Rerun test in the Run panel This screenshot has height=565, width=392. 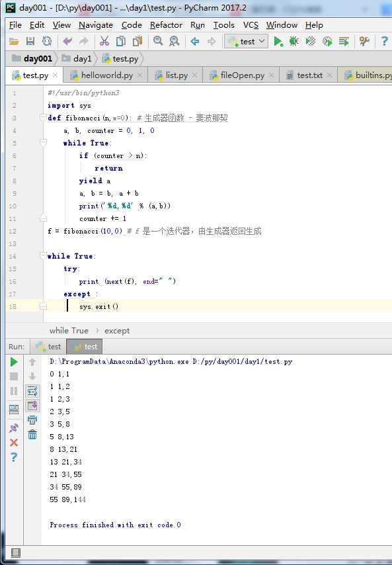[x=14, y=362]
